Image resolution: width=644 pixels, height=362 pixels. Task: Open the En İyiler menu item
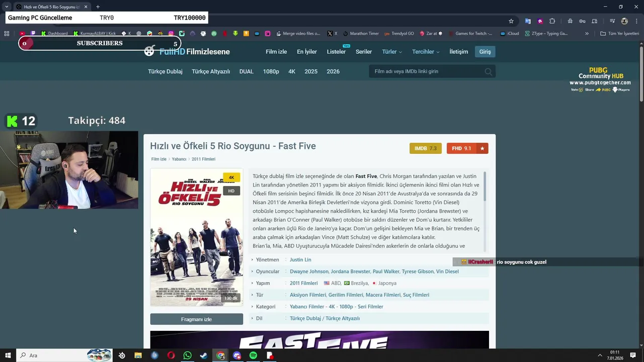pos(307,52)
